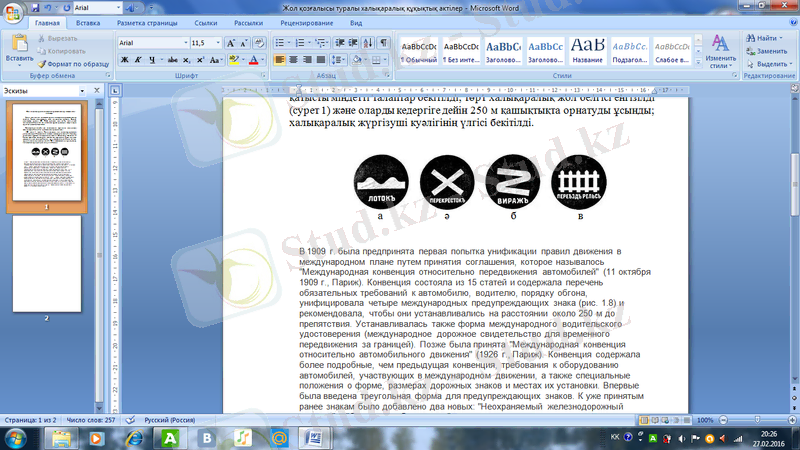Align text right

307,60
